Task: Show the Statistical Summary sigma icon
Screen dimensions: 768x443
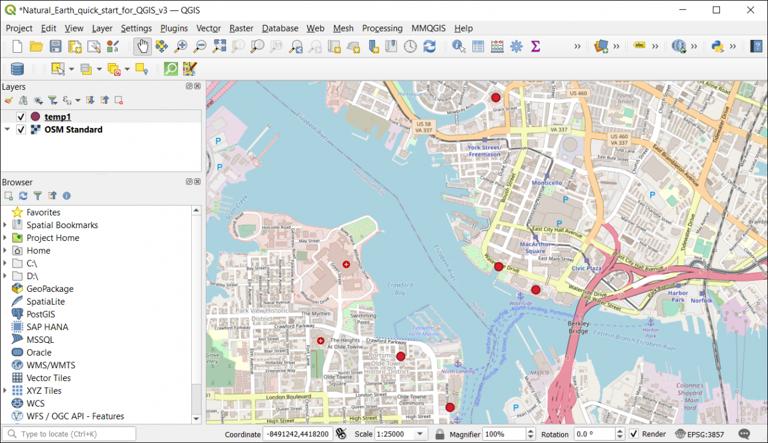Action: pyautogui.click(x=535, y=47)
